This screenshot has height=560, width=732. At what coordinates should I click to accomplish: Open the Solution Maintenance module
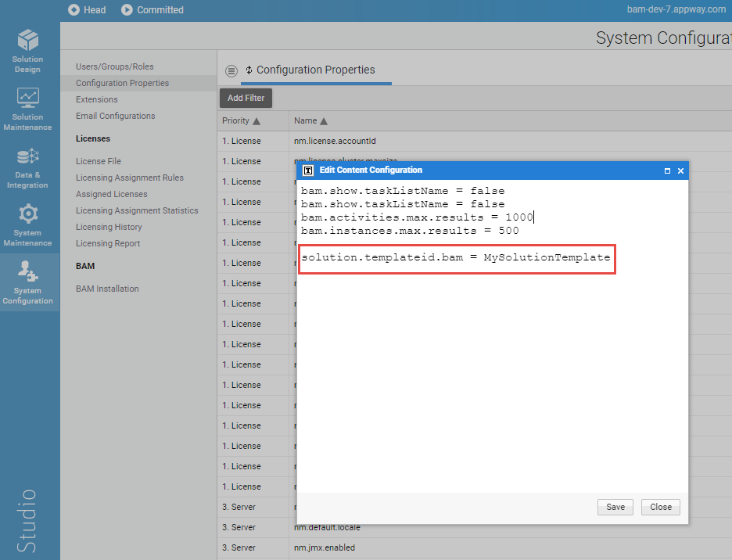[x=27, y=109]
